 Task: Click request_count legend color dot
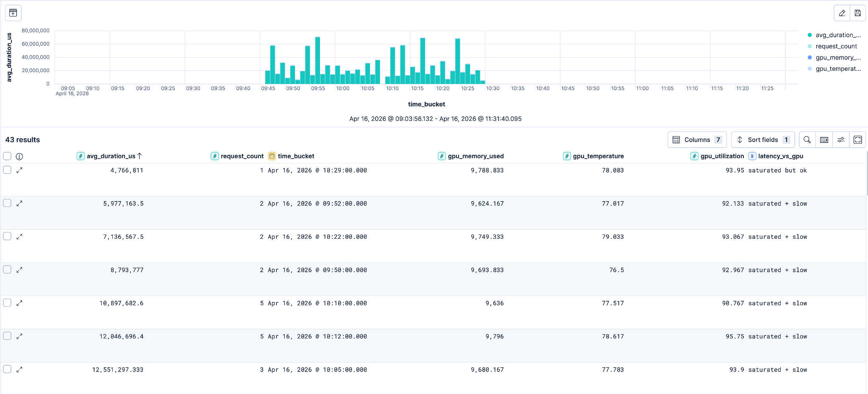[x=810, y=46]
